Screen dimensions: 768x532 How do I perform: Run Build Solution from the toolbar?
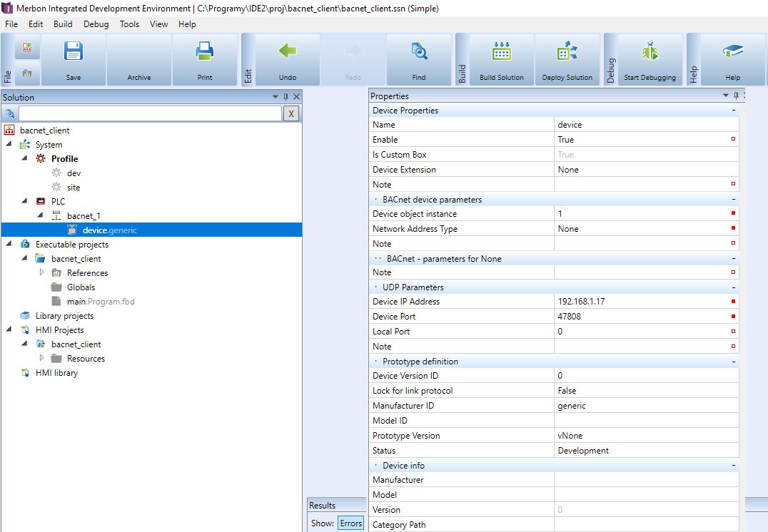(x=501, y=53)
